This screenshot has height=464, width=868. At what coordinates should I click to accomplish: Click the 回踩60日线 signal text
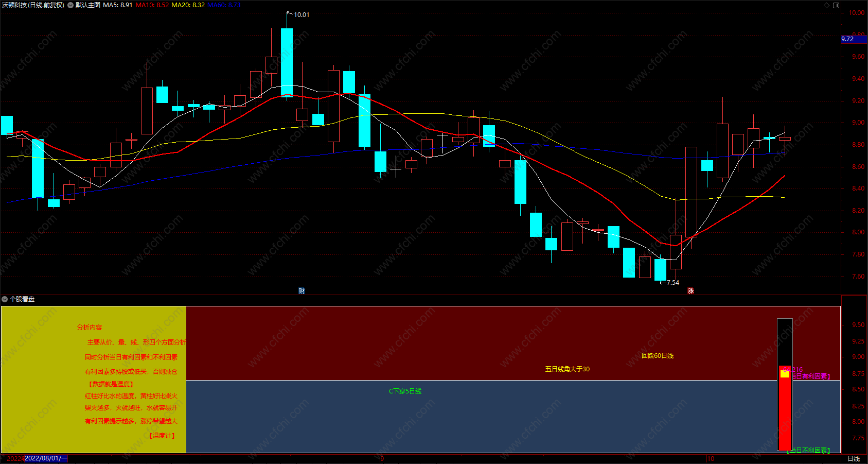[658, 356]
